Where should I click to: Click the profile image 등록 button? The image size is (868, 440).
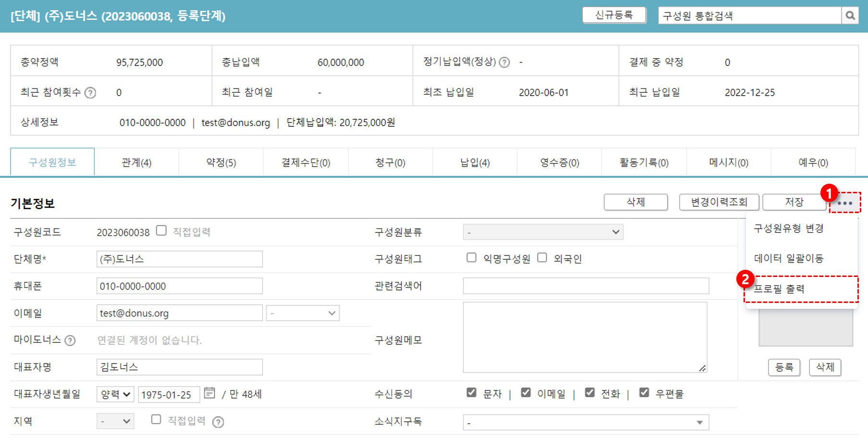(x=784, y=367)
